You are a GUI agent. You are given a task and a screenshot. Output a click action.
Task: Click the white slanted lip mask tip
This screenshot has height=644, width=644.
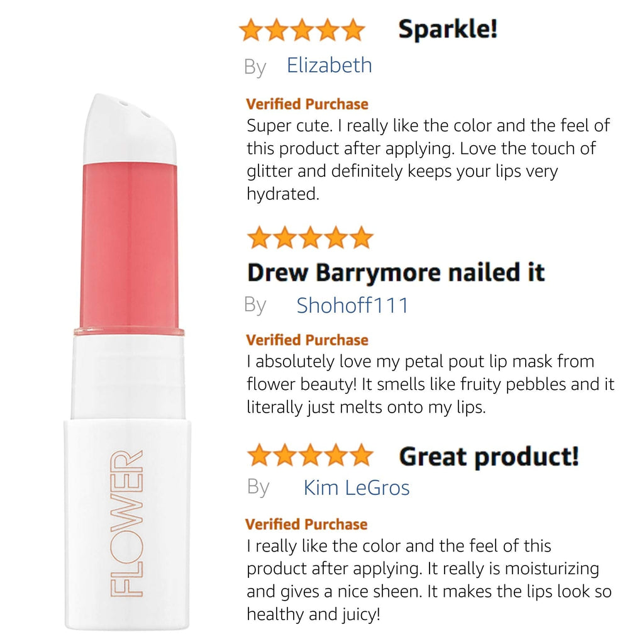[x=130, y=129]
